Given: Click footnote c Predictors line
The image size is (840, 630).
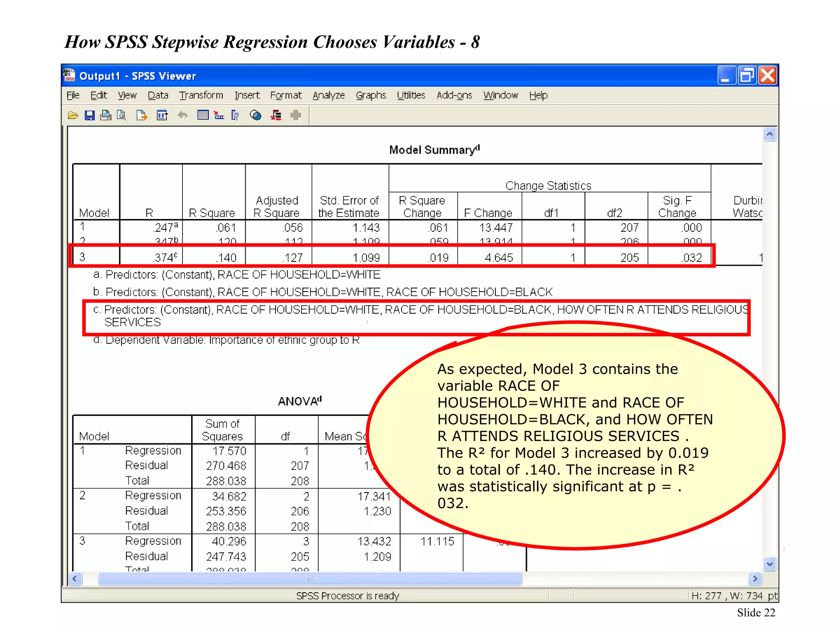Looking at the screenshot, I should (x=420, y=315).
